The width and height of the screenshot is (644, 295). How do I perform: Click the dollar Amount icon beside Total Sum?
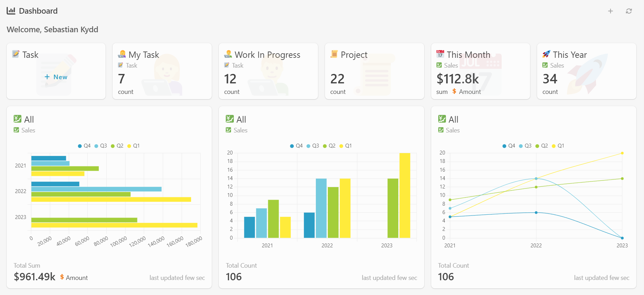pyautogui.click(x=62, y=277)
